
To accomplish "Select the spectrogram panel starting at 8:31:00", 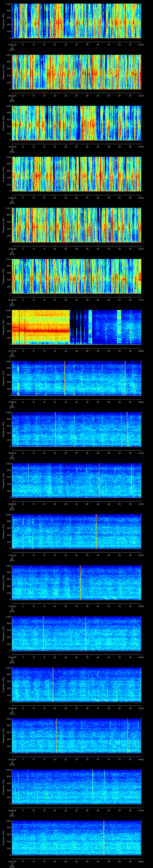I will click(77, 21).
